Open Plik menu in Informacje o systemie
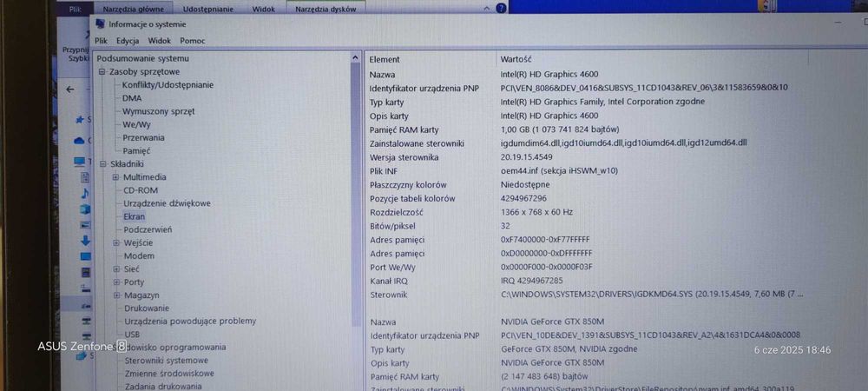 click(101, 41)
